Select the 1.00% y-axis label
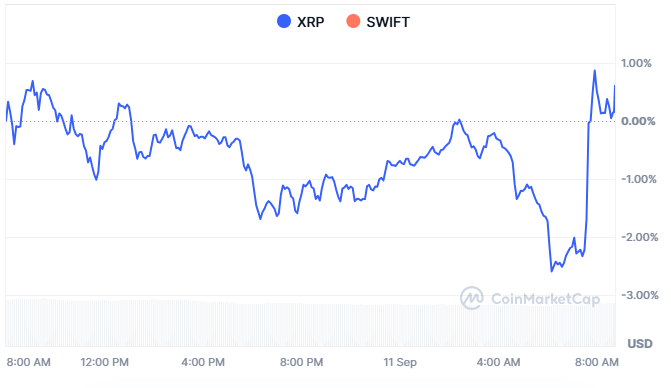The height and width of the screenshot is (388, 671). (636, 63)
